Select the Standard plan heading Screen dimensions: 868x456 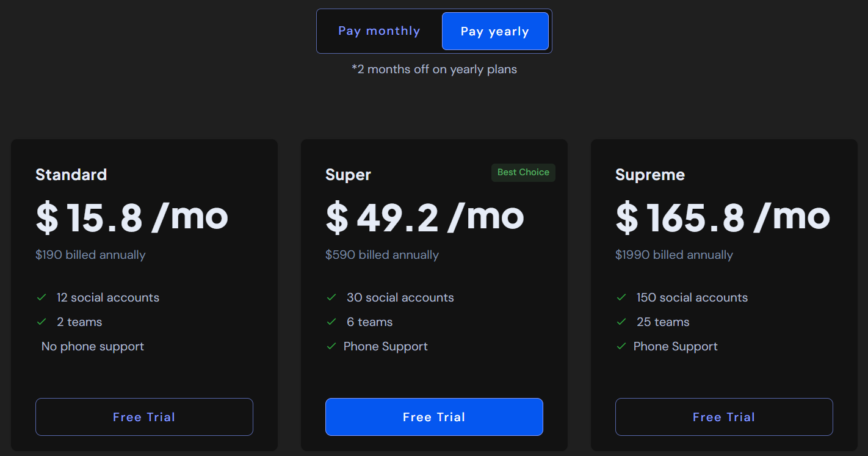[71, 175]
